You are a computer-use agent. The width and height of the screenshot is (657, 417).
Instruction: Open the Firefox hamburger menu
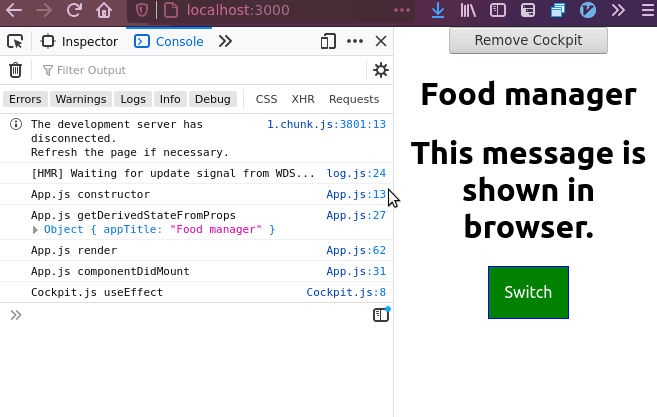click(x=648, y=10)
